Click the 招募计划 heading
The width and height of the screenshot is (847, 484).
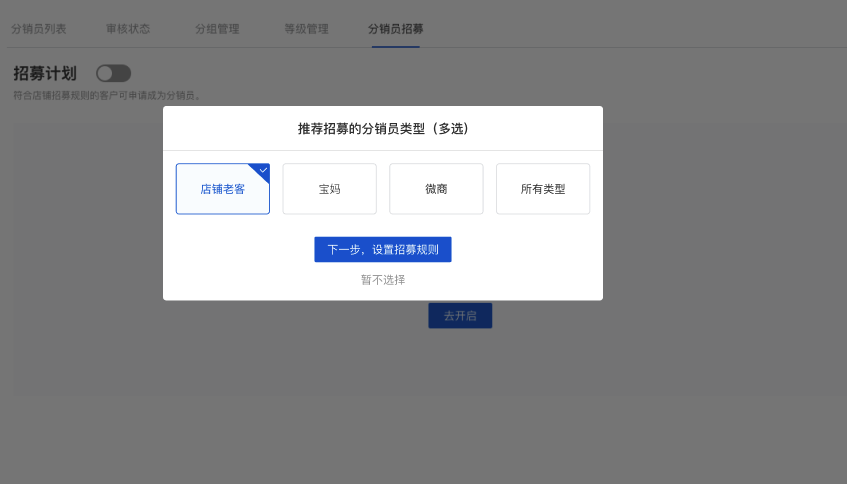click(x=45, y=73)
